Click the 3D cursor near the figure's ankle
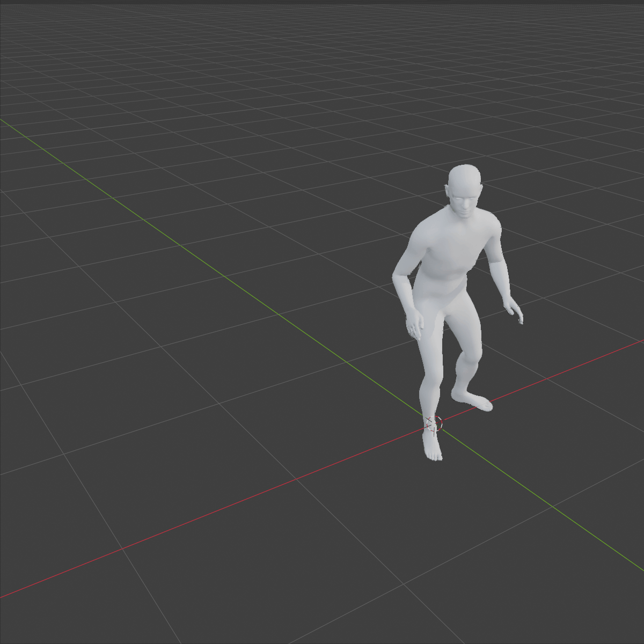Screen dimensions: 644x644 point(434,423)
